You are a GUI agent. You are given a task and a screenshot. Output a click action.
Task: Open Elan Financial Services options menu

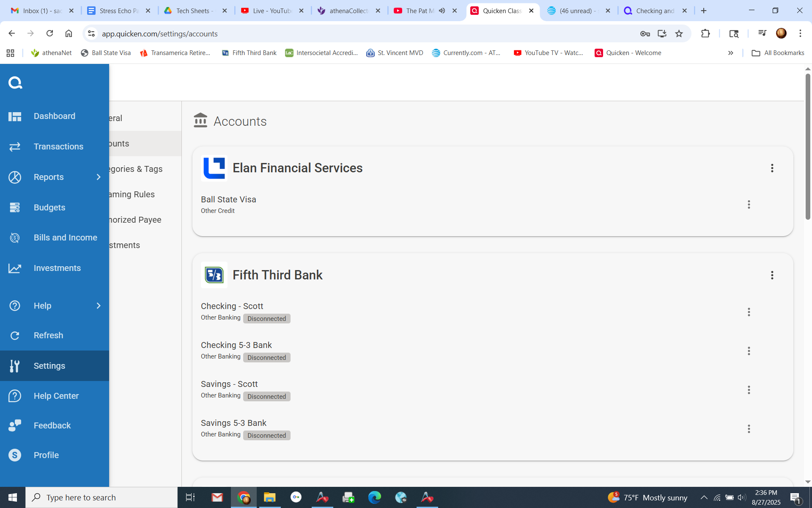coord(772,168)
